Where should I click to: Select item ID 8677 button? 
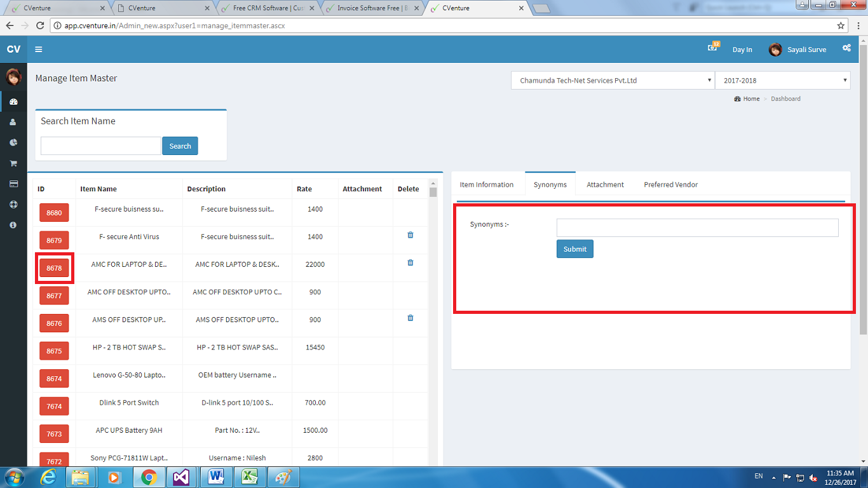[x=54, y=296]
